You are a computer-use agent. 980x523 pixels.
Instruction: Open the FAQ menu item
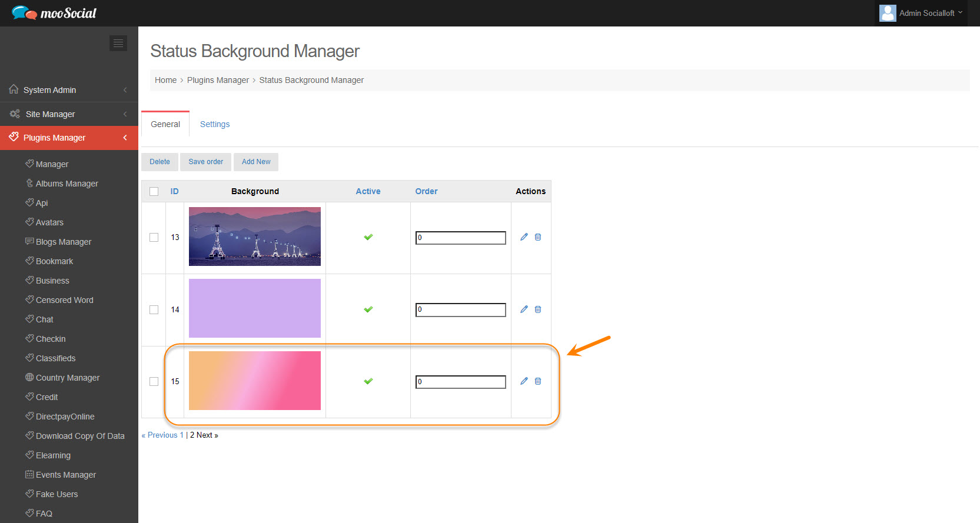[x=44, y=514]
